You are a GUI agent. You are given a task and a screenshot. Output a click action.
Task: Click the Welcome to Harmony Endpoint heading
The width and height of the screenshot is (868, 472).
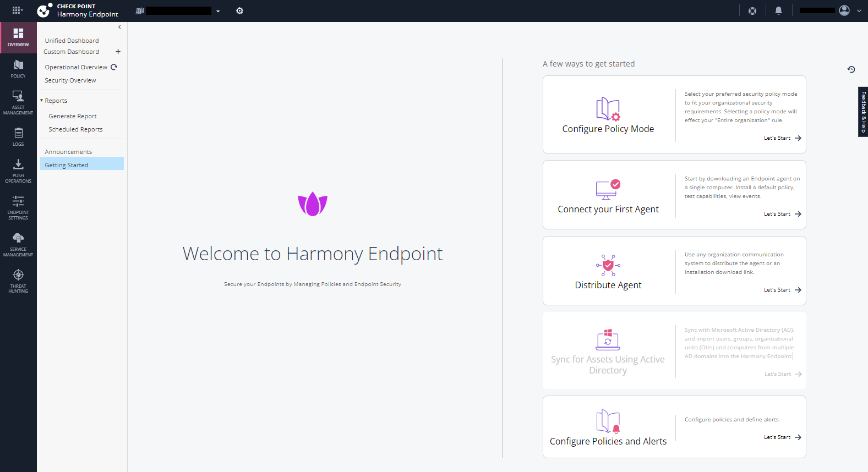pyautogui.click(x=313, y=254)
